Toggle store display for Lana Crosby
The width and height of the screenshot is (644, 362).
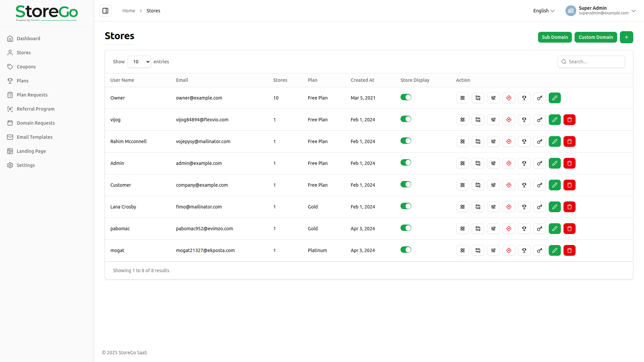(x=406, y=206)
